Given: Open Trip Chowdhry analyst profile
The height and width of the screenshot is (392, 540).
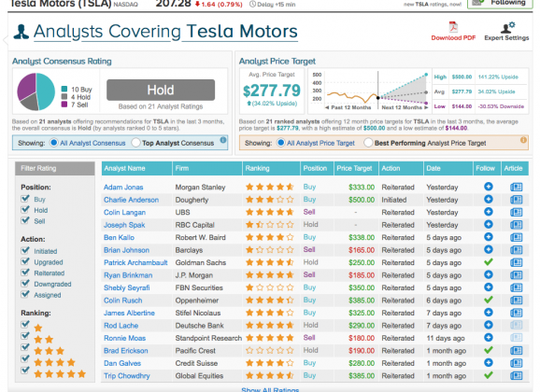Looking at the screenshot, I should [127, 376].
